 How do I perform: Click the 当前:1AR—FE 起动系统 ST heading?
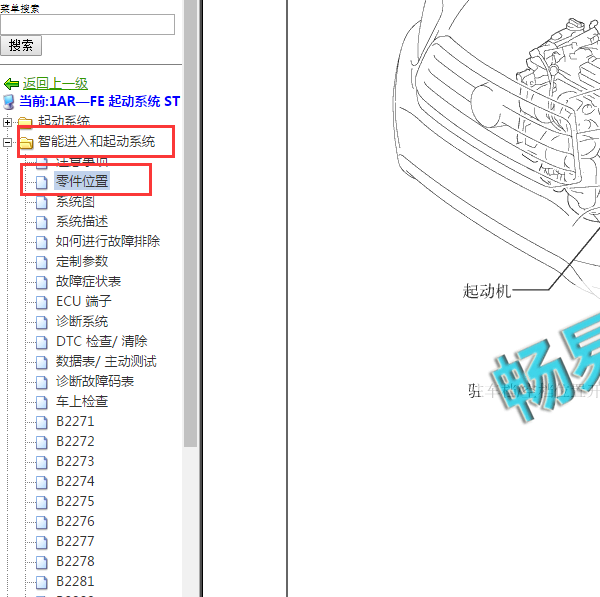[99, 101]
